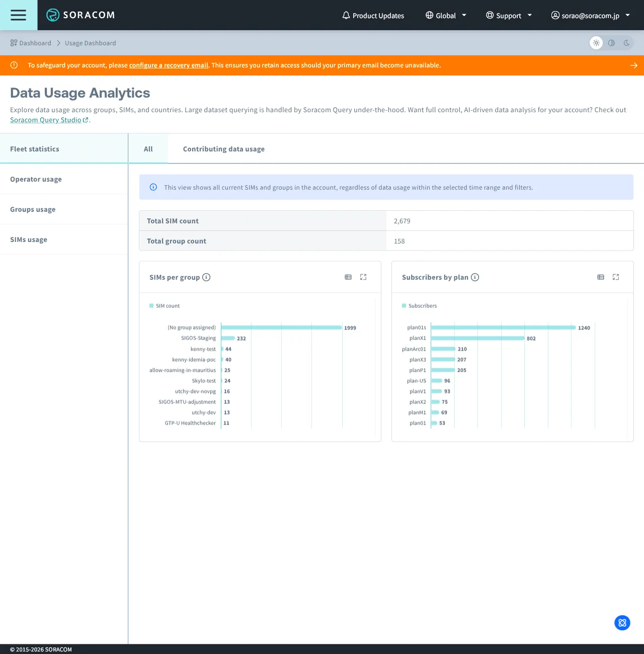
Task: Switch to auto contrast theme
Action: pos(611,43)
